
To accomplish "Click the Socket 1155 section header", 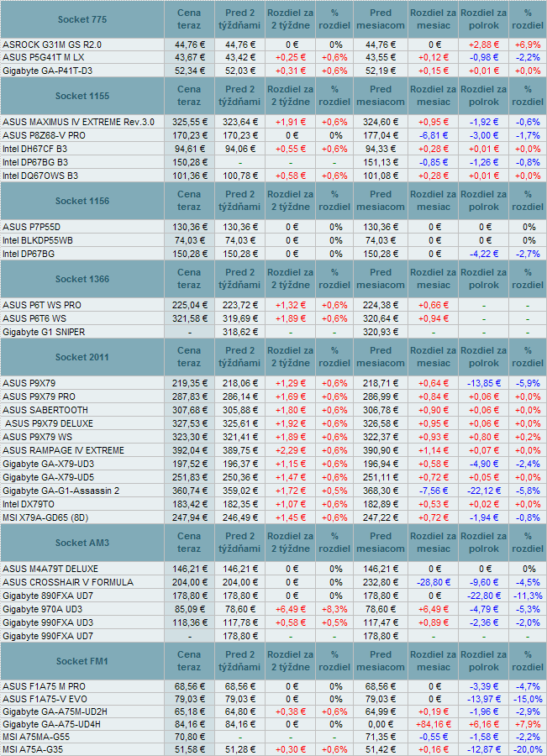I will [x=82, y=96].
